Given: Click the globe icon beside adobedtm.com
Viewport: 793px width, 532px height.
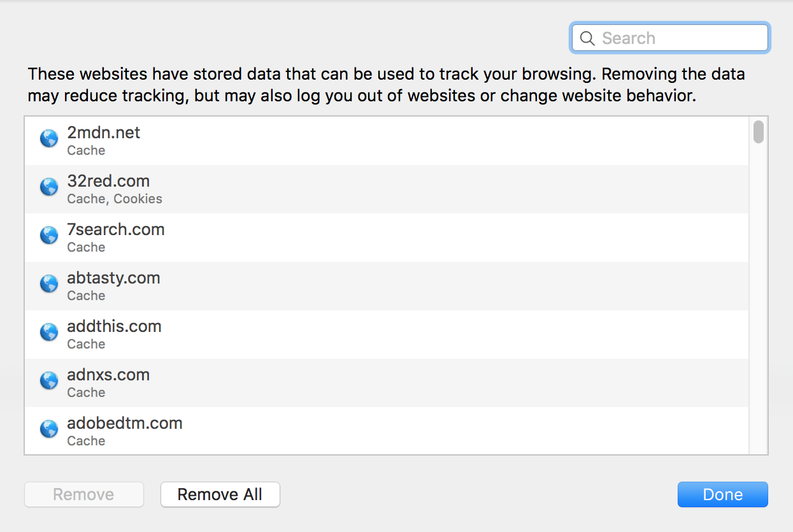Looking at the screenshot, I should pos(49,429).
